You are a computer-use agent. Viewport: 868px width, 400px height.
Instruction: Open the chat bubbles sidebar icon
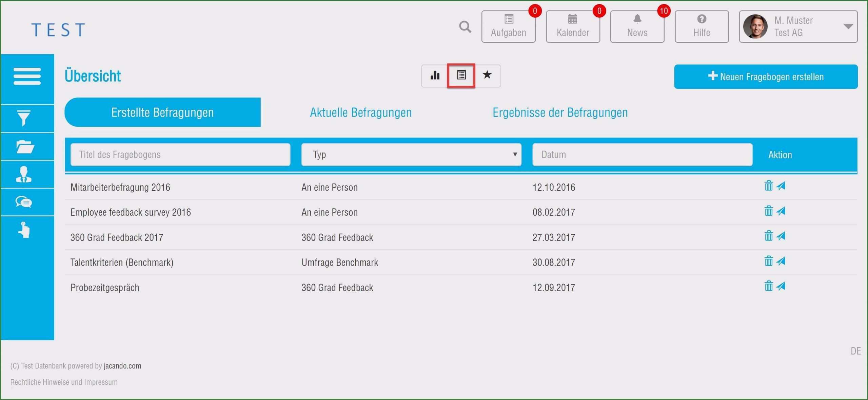24,202
